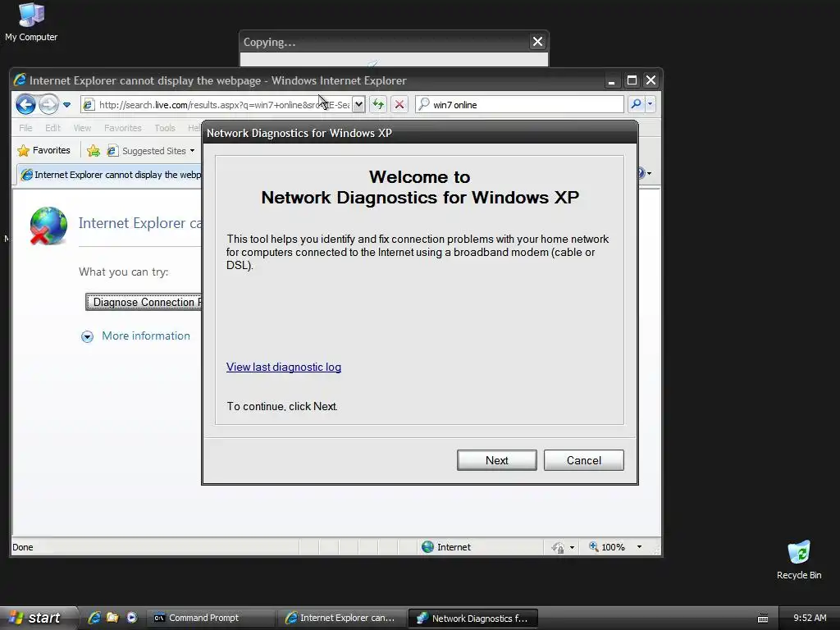
Task: Click the red Stop loading icon
Action: pyautogui.click(x=399, y=104)
